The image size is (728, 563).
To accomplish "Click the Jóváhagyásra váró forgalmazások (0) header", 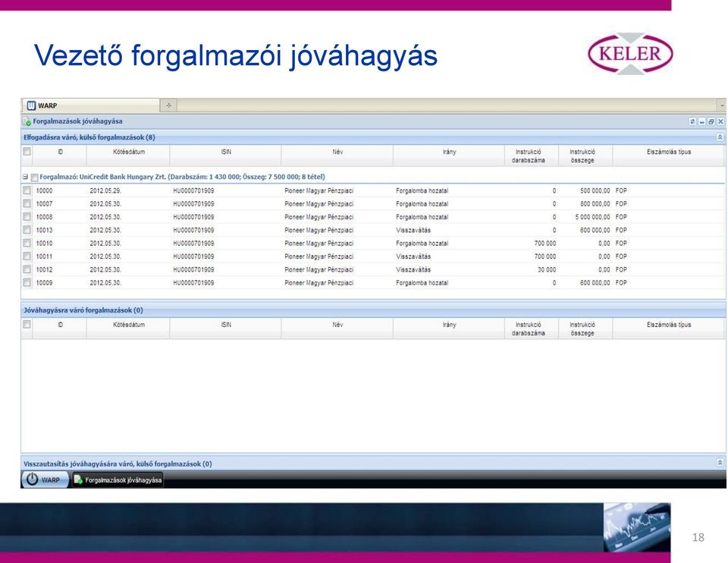I will point(373,310).
